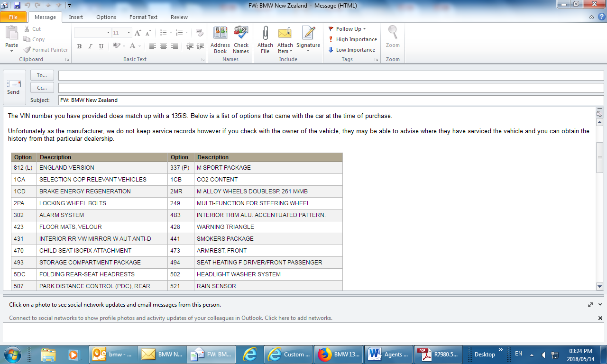Toggle Bold text formatting

tap(79, 46)
